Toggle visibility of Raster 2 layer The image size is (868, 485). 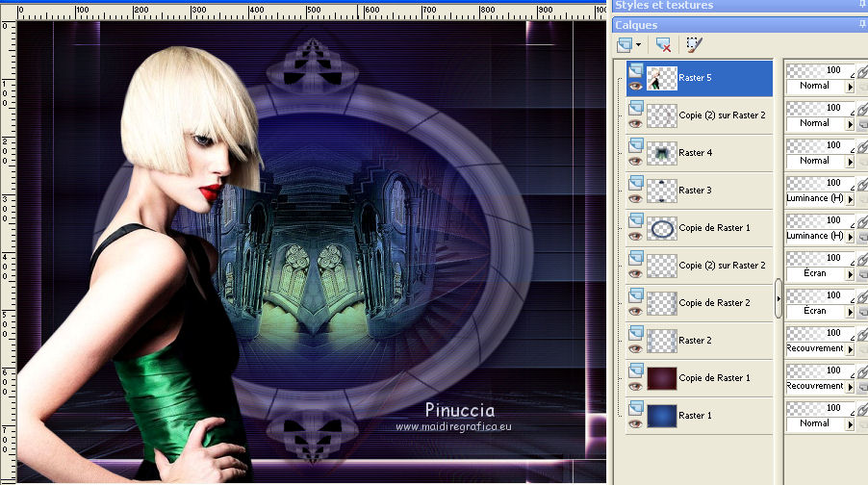click(635, 348)
